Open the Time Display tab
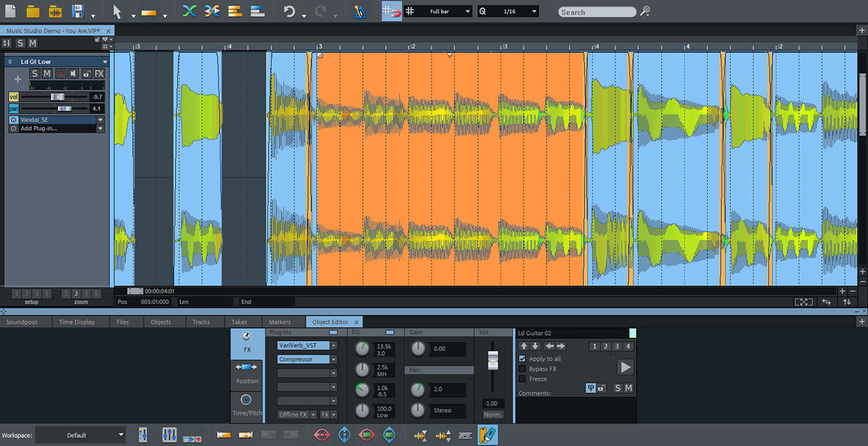Screen dimensions: 868x446 tap(77, 322)
